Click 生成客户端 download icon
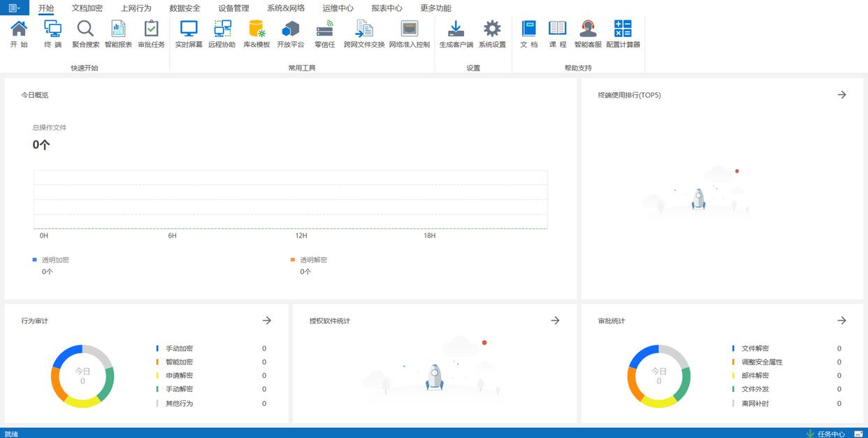The width and height of the screenshot is (868, 438). point(456,29)
